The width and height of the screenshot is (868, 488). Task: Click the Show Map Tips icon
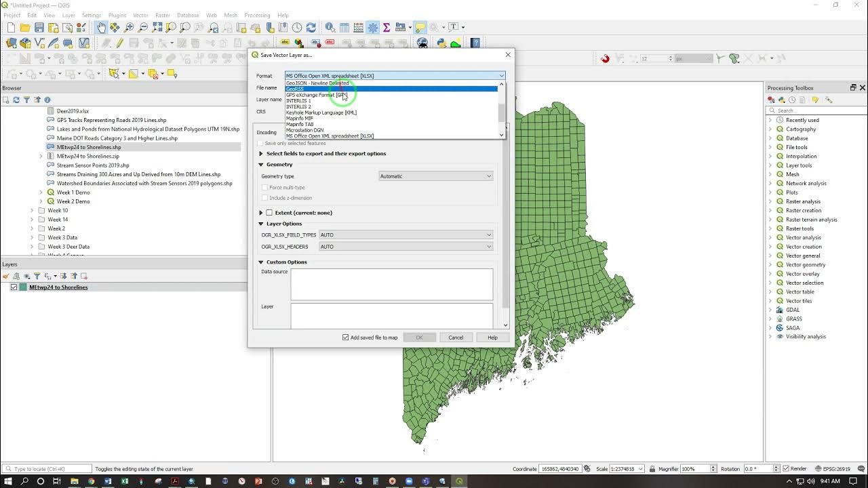(420, 28)
